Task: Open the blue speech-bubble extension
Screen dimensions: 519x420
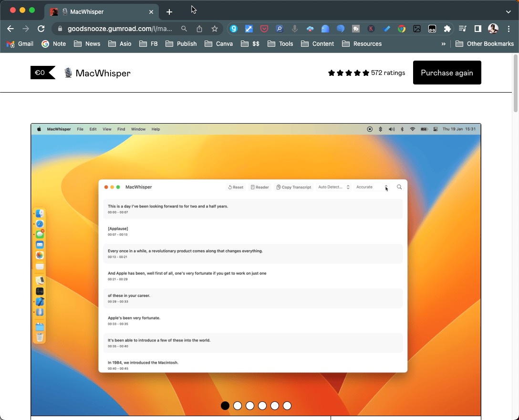Action: tap(340, 29)
